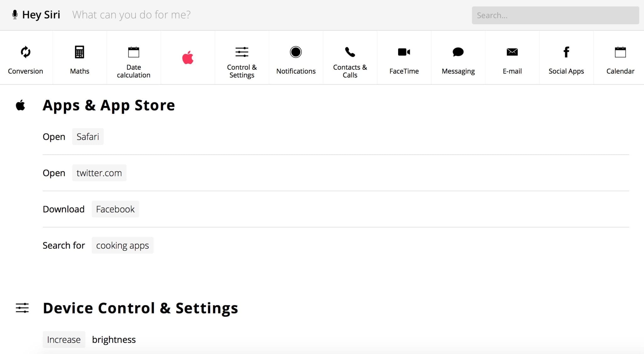Select the Control & Settings tab label
Image resolution: width=644 pixels, height=354 pixels.
[242, 71]
